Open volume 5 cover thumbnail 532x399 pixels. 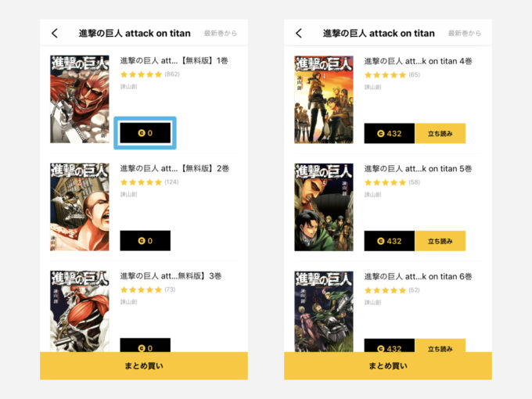pyautogui.click(x=324, y=207)
